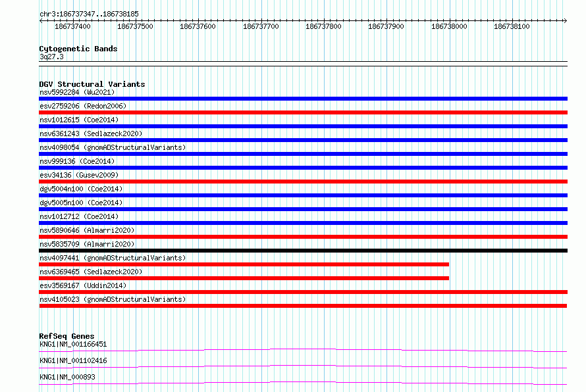Click the dgv5005n100 (Coe2014) label

tap(81, 203)
